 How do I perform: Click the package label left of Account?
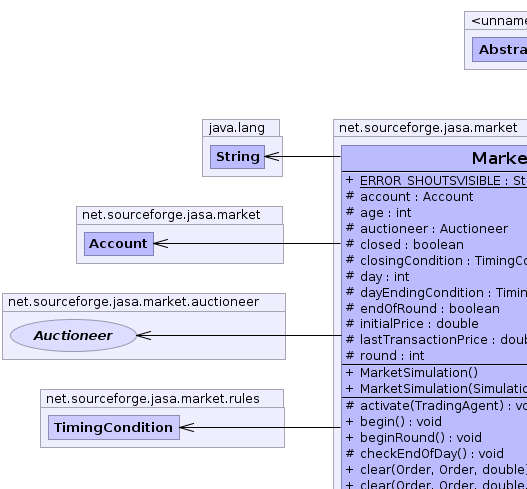171,215
